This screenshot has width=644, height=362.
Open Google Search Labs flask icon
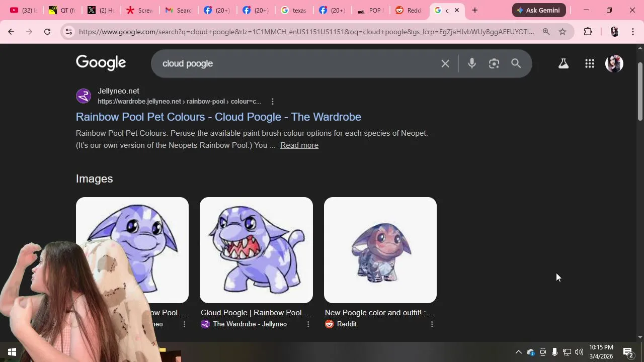click(x=563, y=63)
